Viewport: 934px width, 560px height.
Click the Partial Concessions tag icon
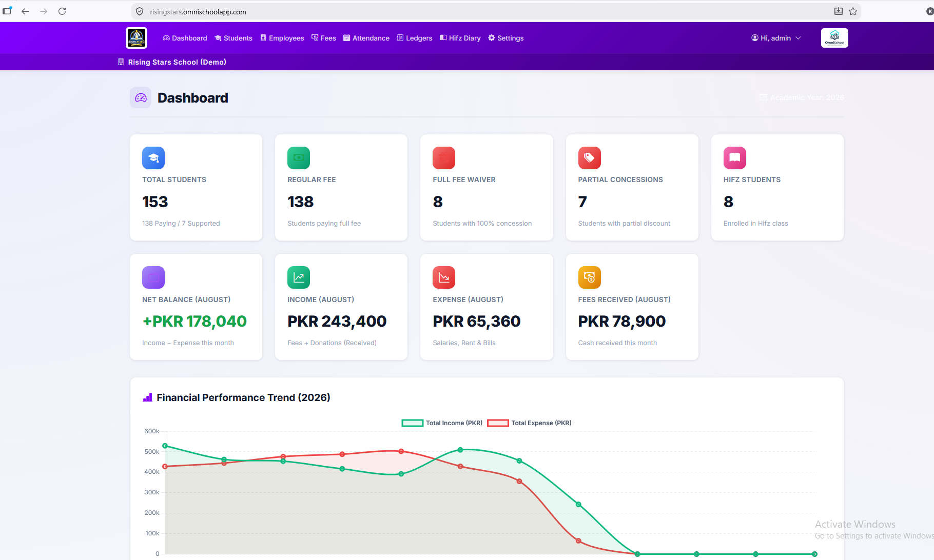590,158
